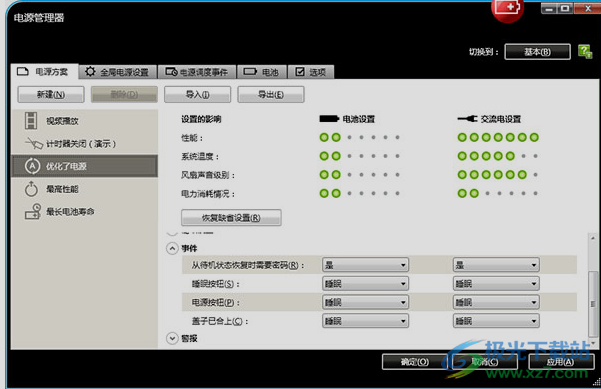This screenshot has width=601, height=389.
Task: Open the 选项 tab
Action: pyautogui.click(x=311, y=72)
